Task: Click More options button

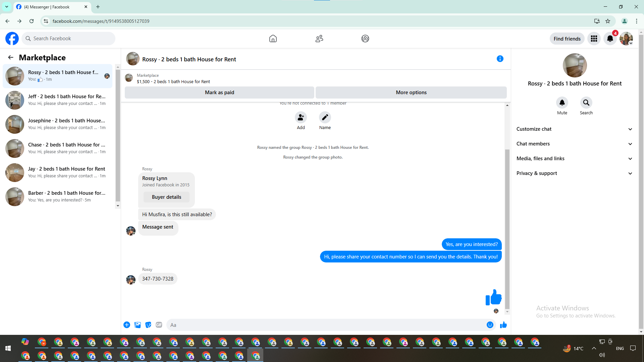Action: click(411, 93)
